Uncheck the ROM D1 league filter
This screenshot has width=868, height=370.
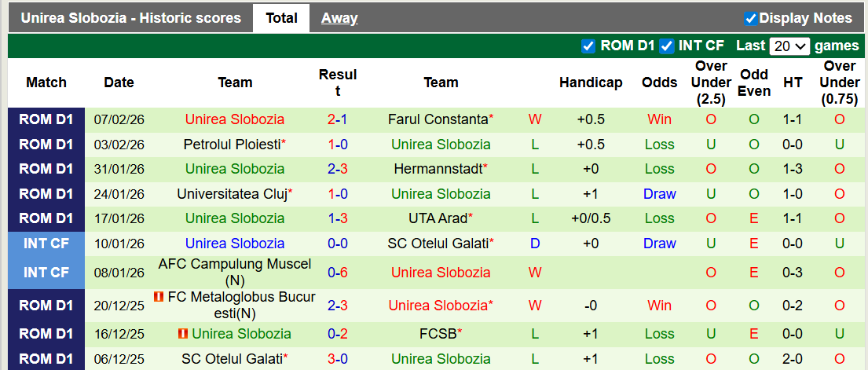(588, 46)
